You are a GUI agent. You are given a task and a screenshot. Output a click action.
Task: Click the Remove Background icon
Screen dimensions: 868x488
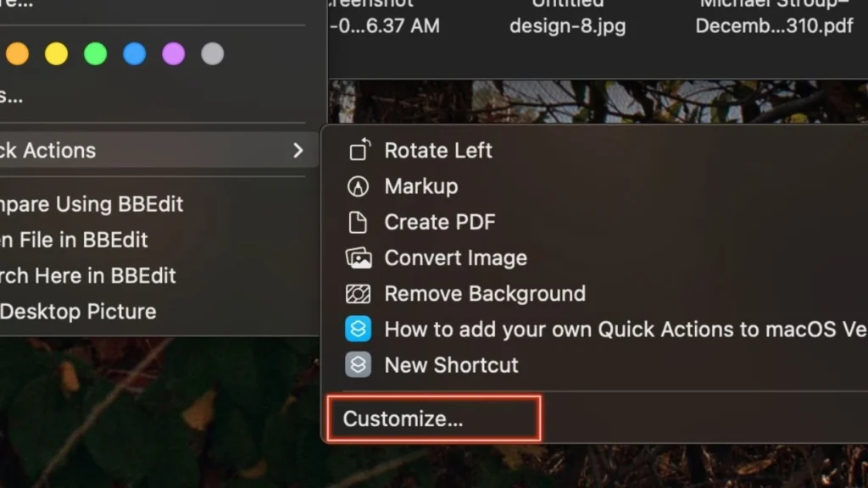(359, 294)
